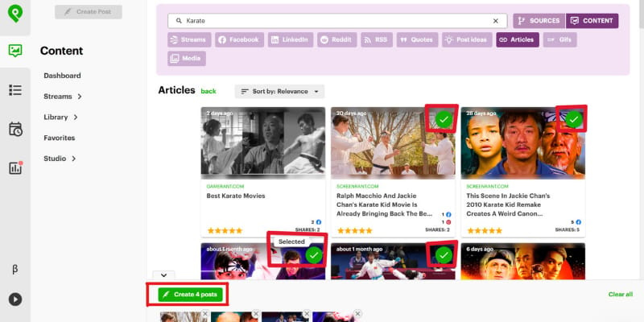Select the Gifs filter
This screenshot has width=644, height=322.
pos(559,39)
